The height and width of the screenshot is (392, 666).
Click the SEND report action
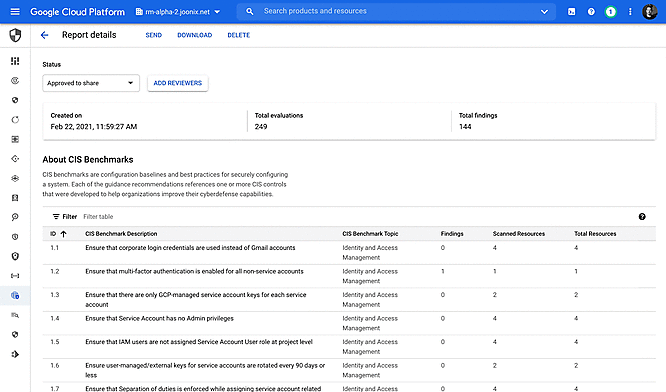pos(154,35)
